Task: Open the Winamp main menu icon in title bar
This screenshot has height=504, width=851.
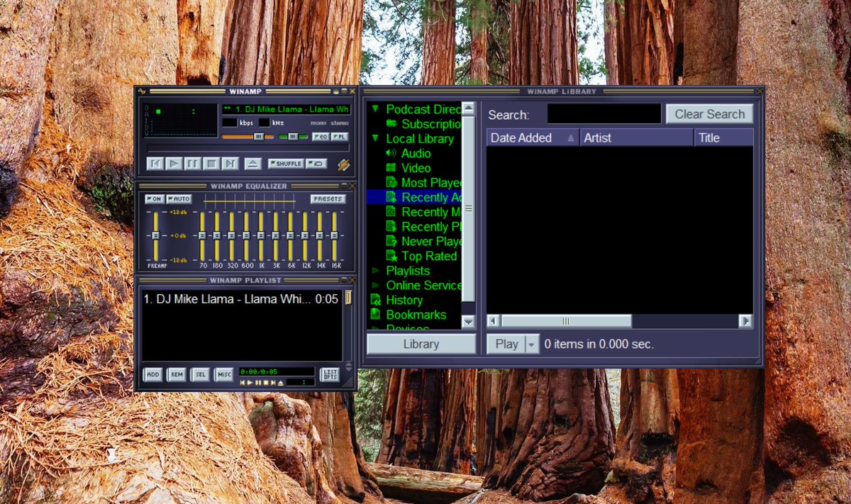Action: tap(142, 91)
